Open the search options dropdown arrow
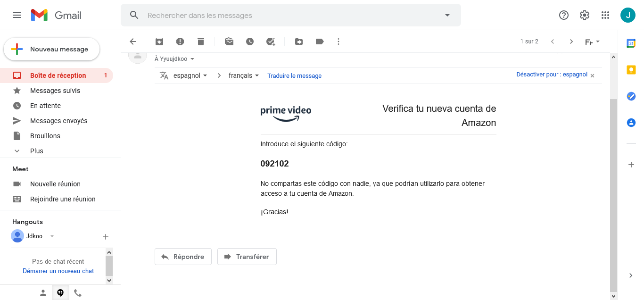 [x=447, y=15]
